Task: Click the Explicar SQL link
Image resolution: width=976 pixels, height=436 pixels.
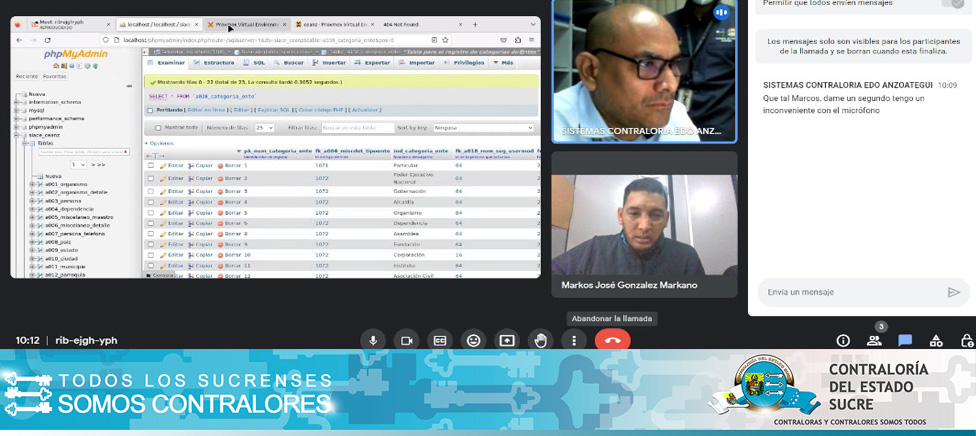Action: pos(274,110)
